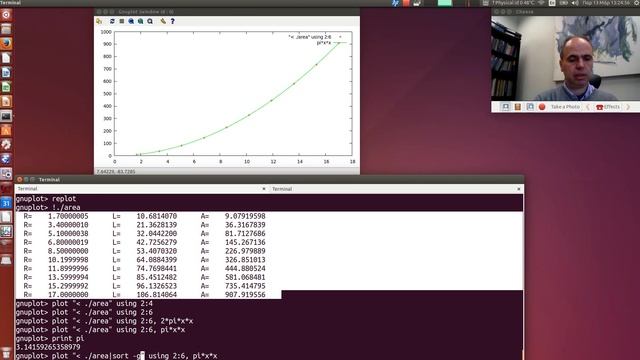
Task: Switch to the second Terminal tab
Action: (396, 189)
